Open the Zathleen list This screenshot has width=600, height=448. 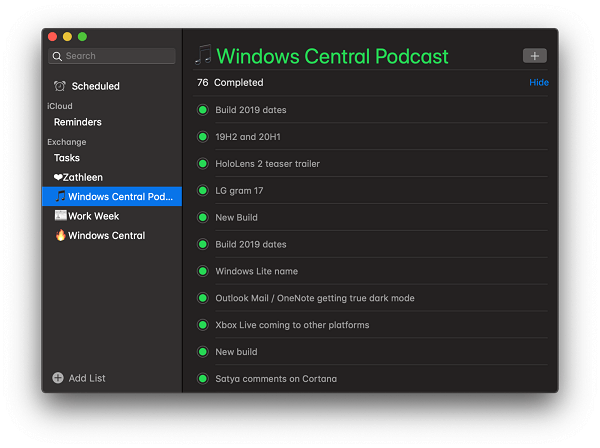[x=112, y=178]
